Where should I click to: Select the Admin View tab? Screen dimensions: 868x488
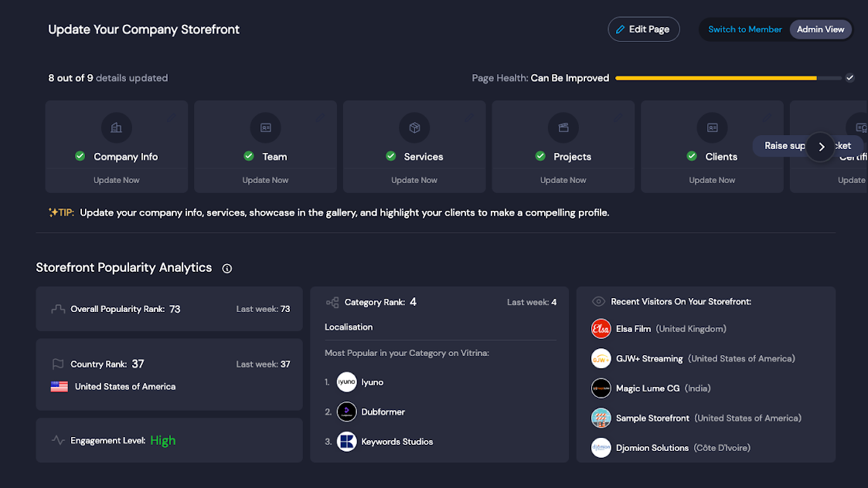pyautogui.click(x=820, y=29)
